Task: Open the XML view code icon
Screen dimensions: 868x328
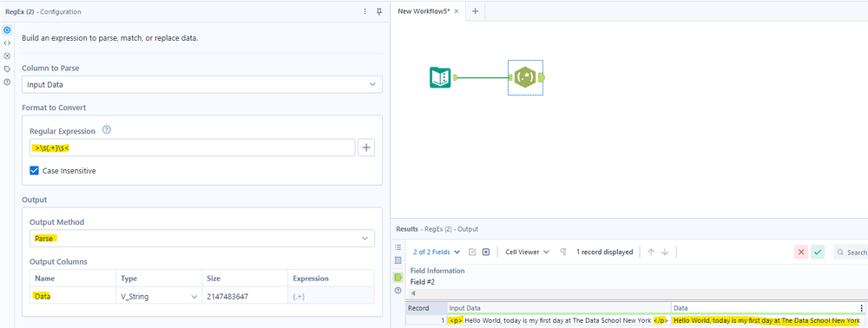Action: [7, 43]
